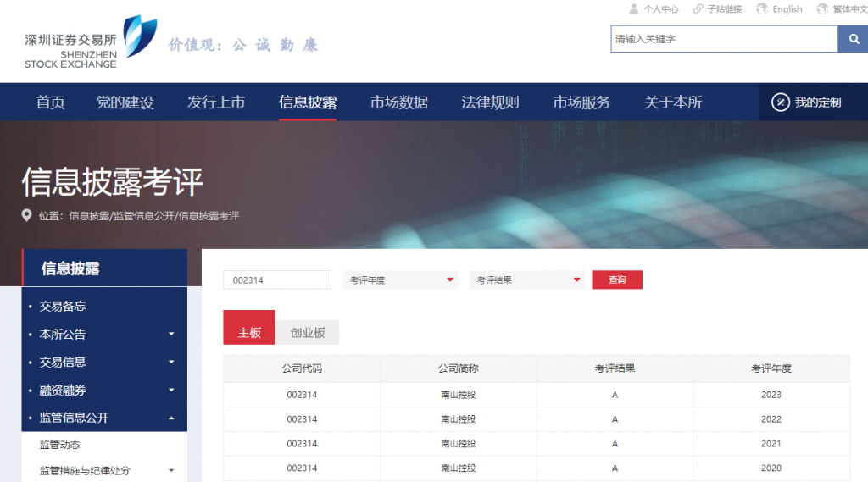Click the search magnifier icon button

853,39
